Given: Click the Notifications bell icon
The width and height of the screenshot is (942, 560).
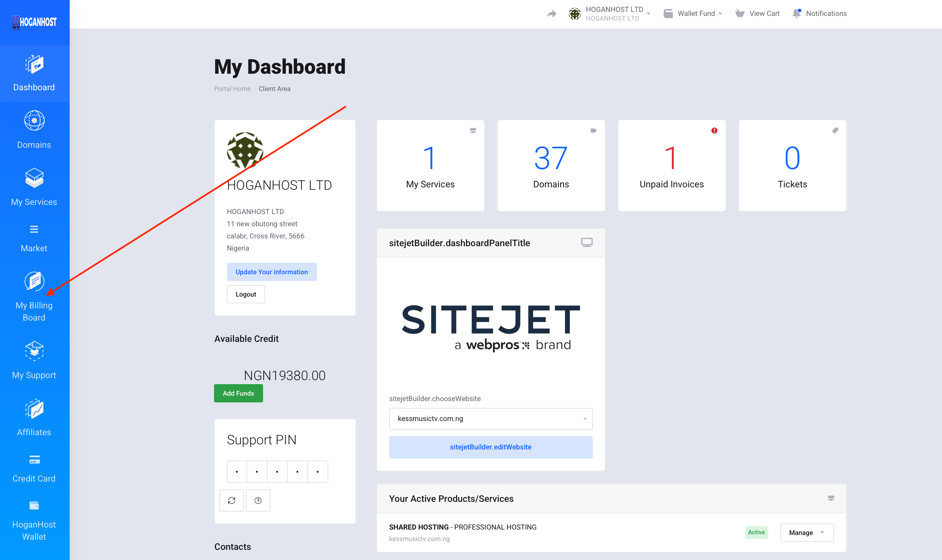Looking at the screenshot, I should (x=796, y=14).
